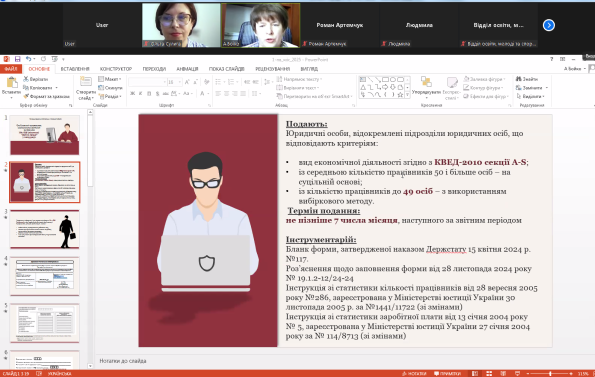595x377 pixels.
Task: Select slide 3 thumbnail with walking man
Action: click(x=45, y=229)
